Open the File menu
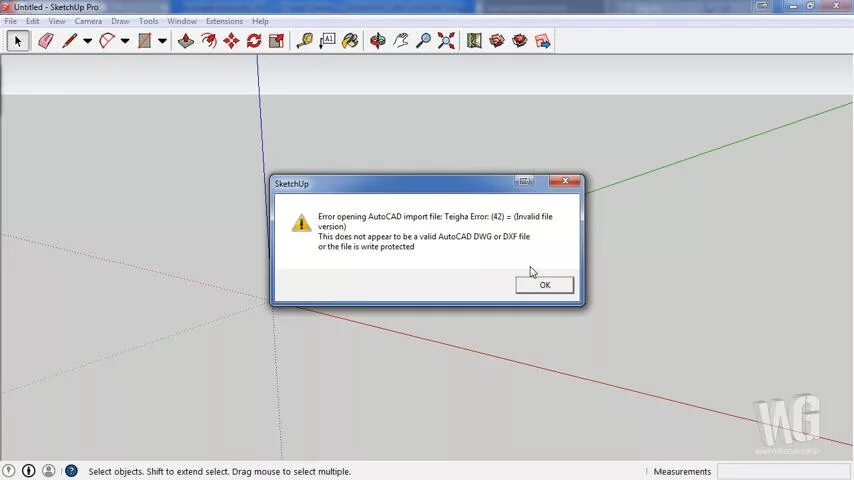Viewport: 854px width, 480px height. pyautogui.click(x=10, y=21)
